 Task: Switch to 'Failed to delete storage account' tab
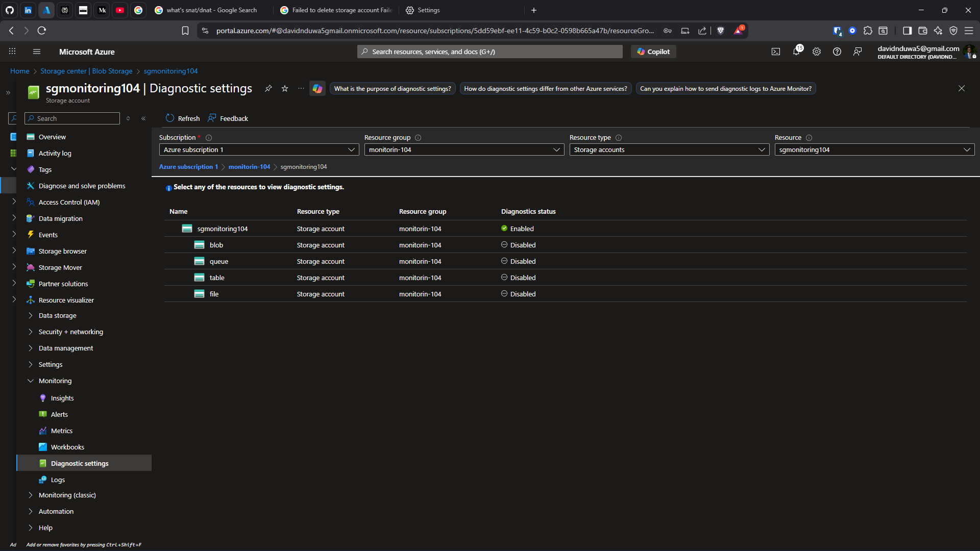click(337, 10)
